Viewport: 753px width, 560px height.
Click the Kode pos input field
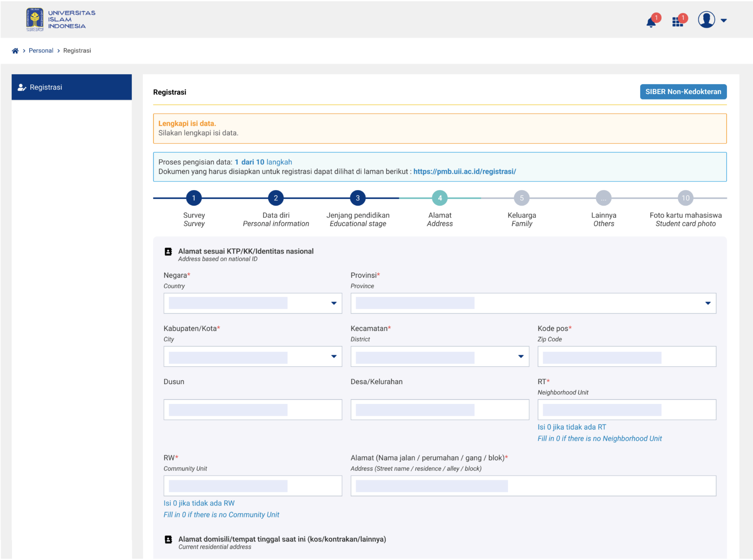click(x=626, y=356)
